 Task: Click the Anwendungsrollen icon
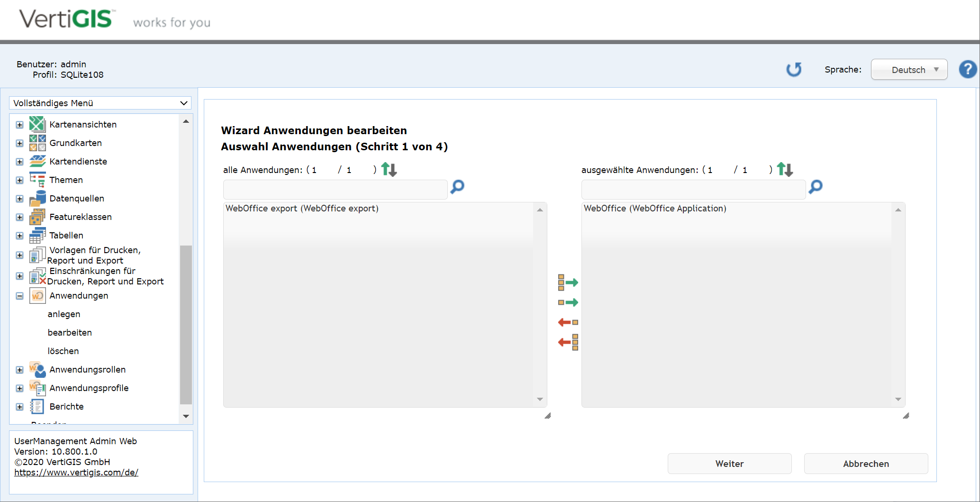tap(37, 369)
